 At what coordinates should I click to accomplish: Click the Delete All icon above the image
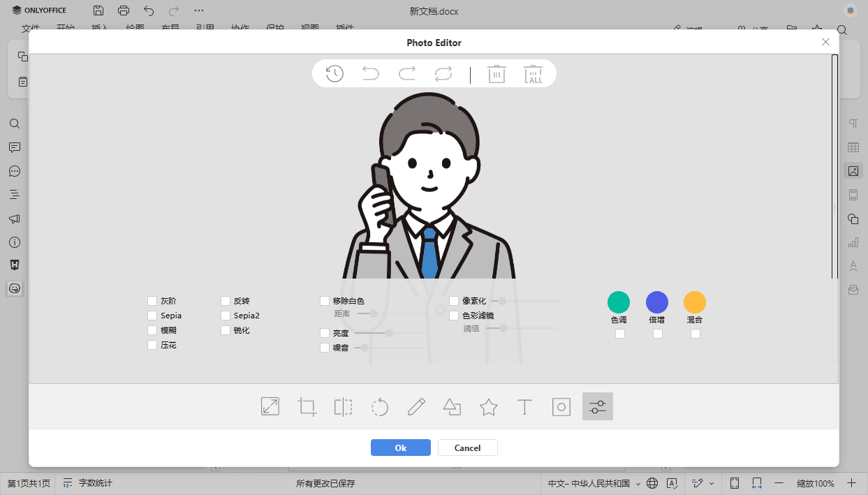[533, 73]
